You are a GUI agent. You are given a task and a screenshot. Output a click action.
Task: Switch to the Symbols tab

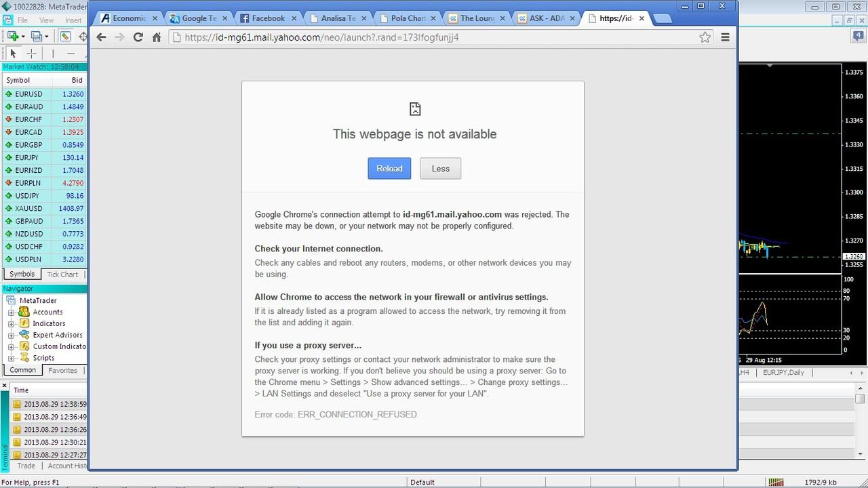(x=22, y=274)
